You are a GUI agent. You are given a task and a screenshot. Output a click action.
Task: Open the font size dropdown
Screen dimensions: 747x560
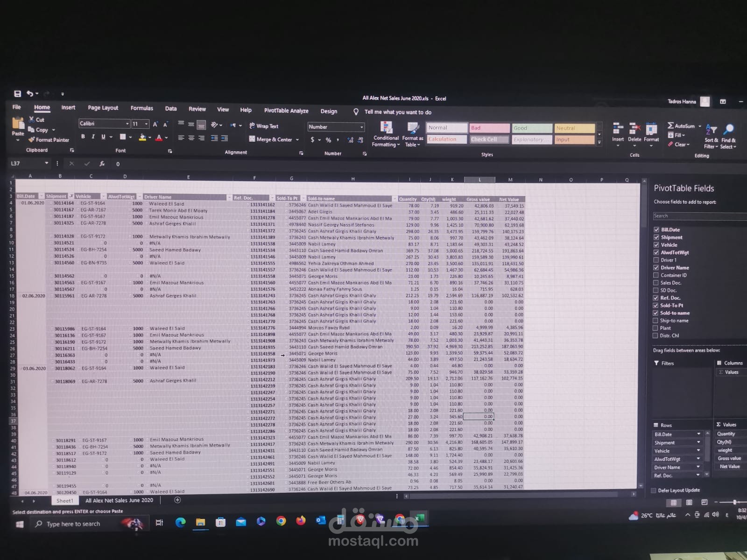coord(146,124)
